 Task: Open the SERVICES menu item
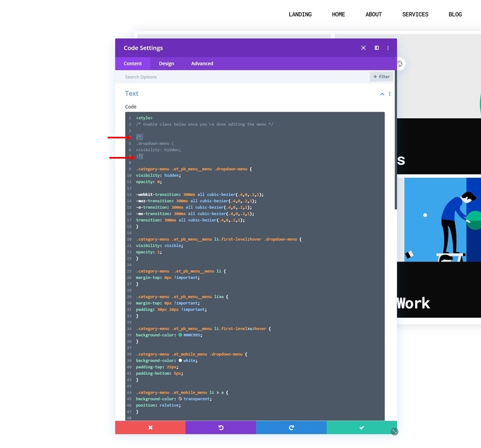click(415, 14)
